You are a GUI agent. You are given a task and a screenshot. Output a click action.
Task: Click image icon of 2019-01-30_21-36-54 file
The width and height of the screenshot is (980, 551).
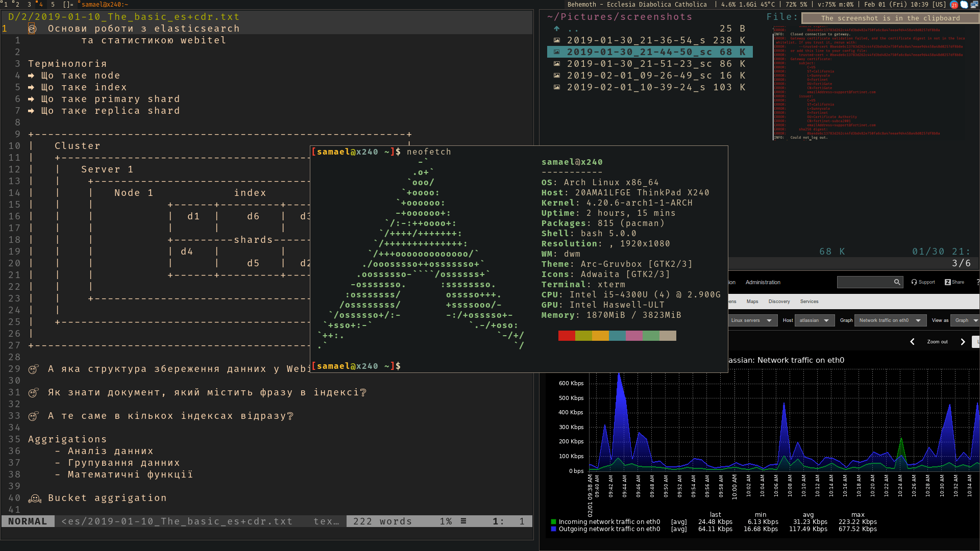point(557,40)
